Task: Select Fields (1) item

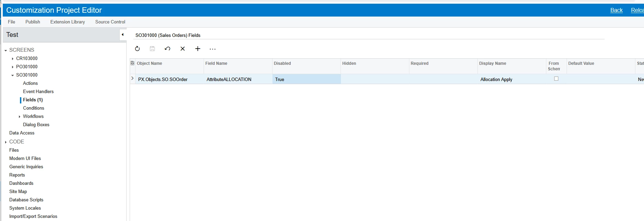Action: click(33, 100)
